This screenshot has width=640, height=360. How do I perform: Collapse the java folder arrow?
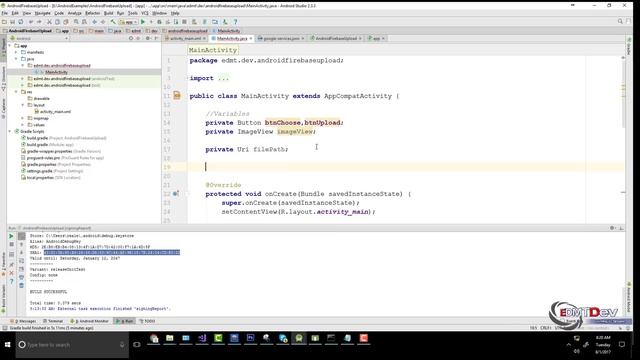click(16, 59)
